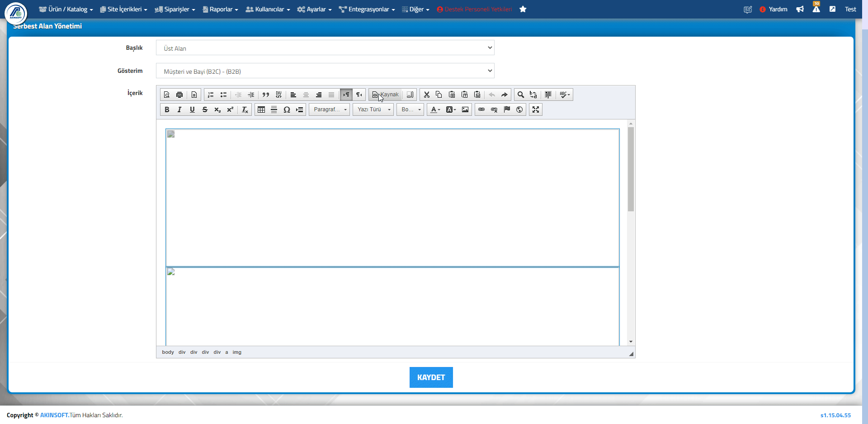This screenshot has width=868, height=424.
Task: Open the Ürün / Katalog menu
Action: click(x=66, y=9)
